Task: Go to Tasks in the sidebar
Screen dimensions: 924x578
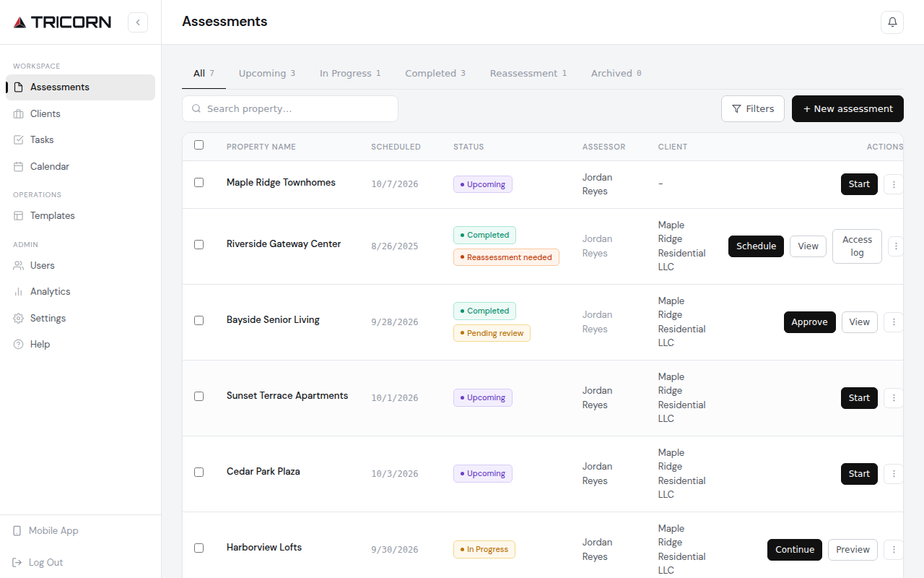Action: tap(80, 139)
